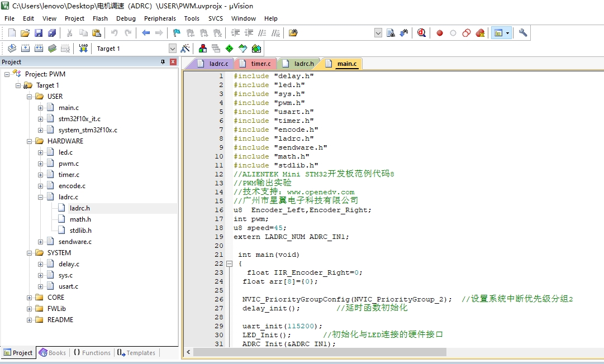604x364 pixels.
Task: Expand the main.c tree node
Action: coord(40,108)
